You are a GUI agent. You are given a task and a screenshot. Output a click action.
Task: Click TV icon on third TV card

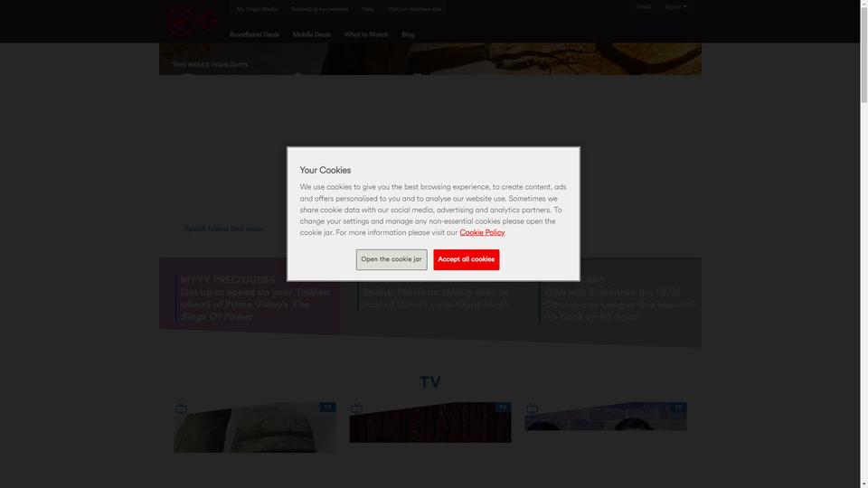(532, 408)
